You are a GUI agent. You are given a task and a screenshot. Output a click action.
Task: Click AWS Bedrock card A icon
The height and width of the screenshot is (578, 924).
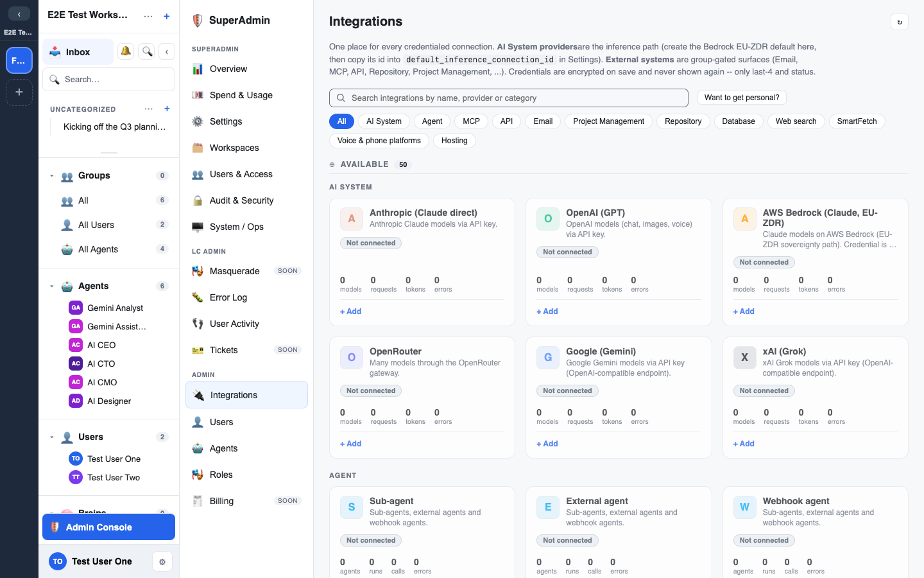744,219
